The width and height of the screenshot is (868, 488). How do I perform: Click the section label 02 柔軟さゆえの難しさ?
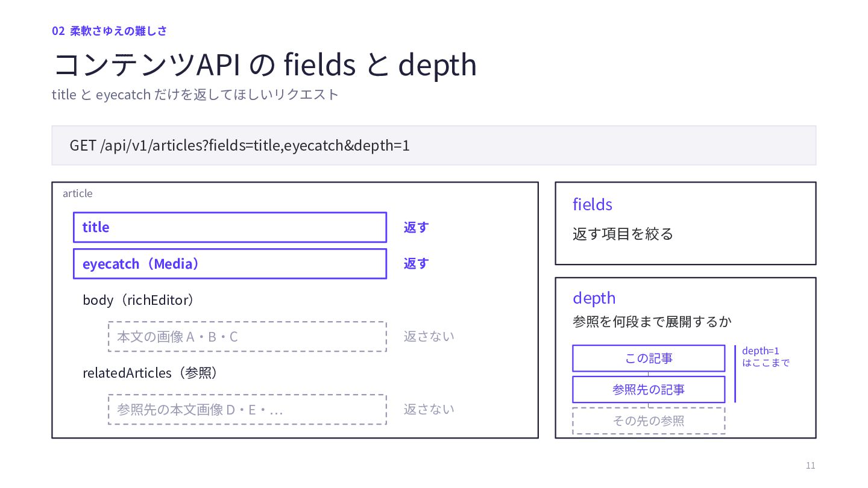click(109, 31)
